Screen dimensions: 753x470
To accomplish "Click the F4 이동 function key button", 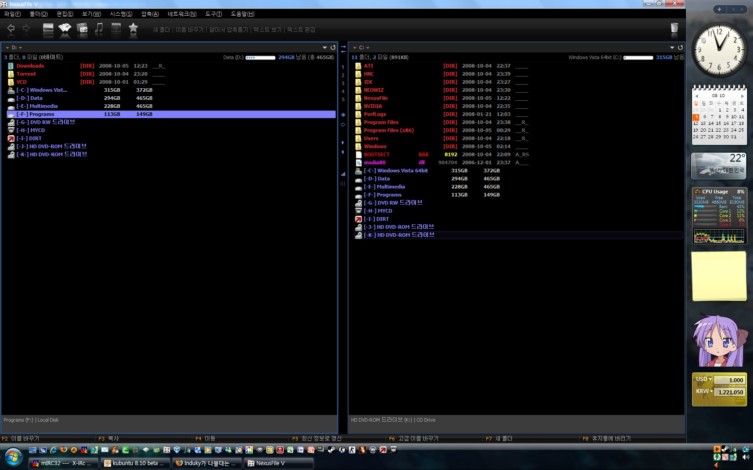I will pos(206,438).
